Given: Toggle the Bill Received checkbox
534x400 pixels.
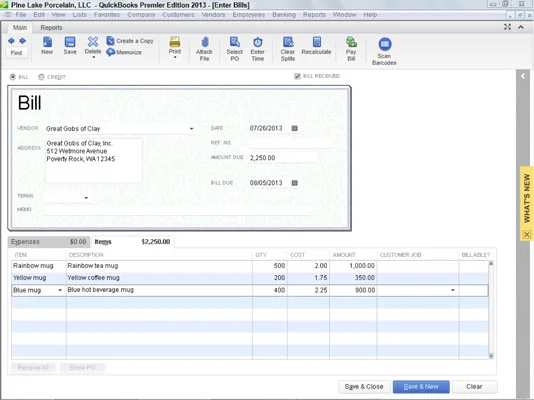Looking at the screenshot, I should [x=297, y=76].
